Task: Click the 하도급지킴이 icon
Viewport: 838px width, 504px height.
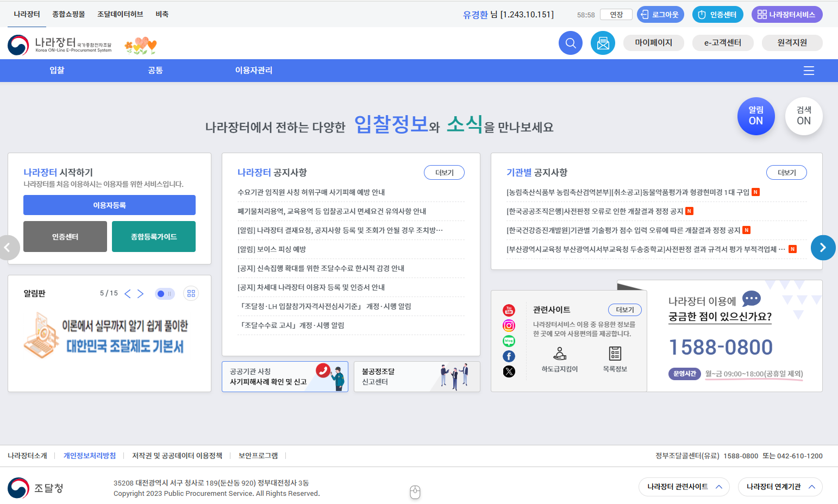Action: point(560,354)
